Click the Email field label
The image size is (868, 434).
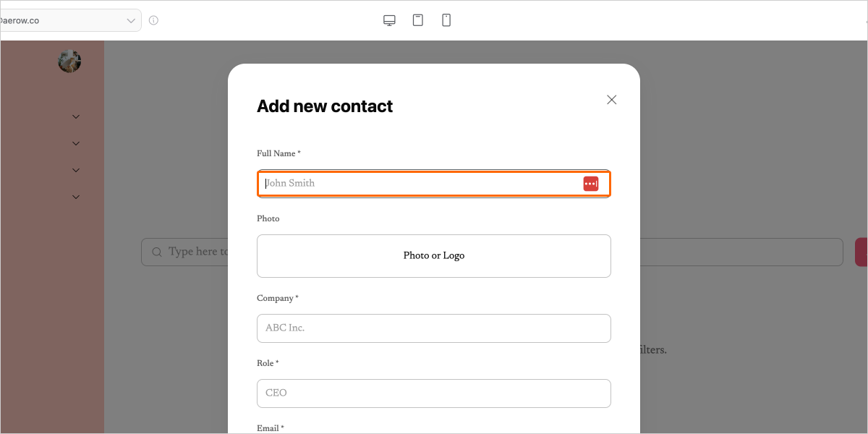click(268, 428)
